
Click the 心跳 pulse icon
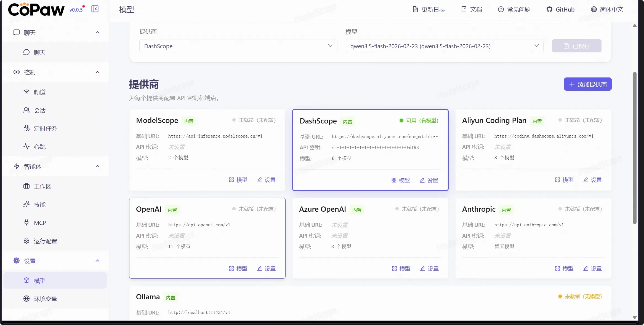[26, 147]
